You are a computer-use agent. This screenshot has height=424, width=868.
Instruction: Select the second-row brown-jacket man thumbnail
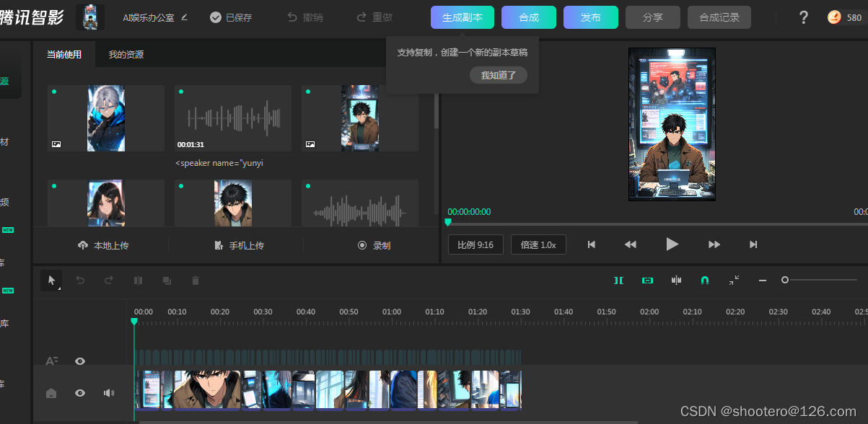point(233,203)
